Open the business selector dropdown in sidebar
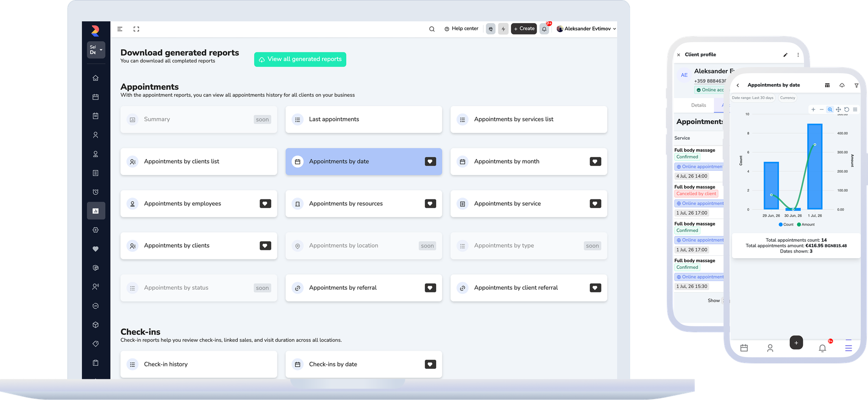This screenshot has width=868, height=400. 96,50
